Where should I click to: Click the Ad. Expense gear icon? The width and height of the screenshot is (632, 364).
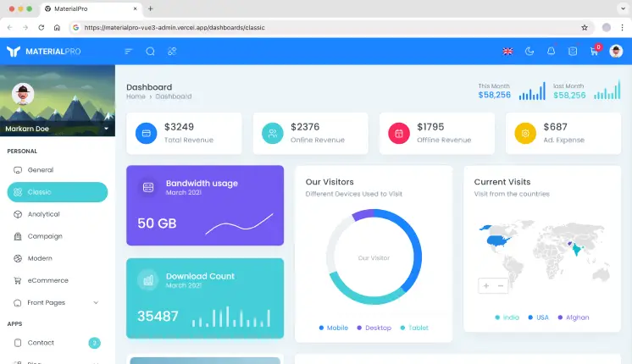click(525, 133)
